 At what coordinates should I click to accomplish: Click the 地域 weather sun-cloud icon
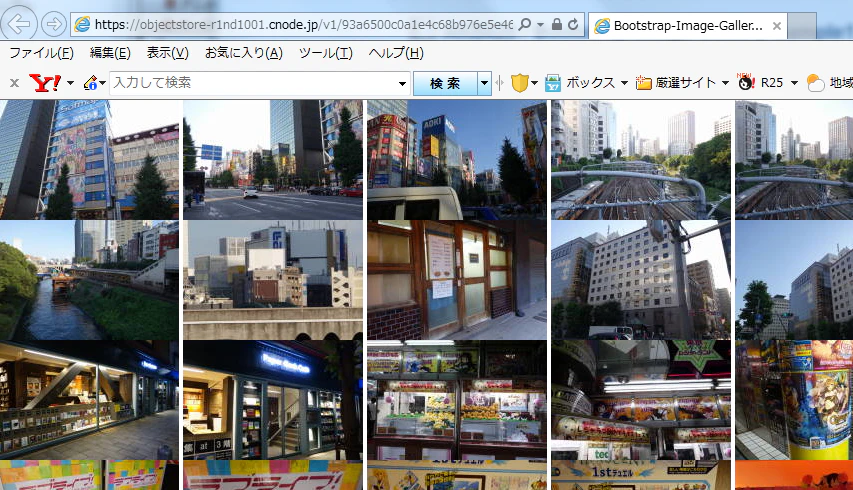click(x=815, y=83)
